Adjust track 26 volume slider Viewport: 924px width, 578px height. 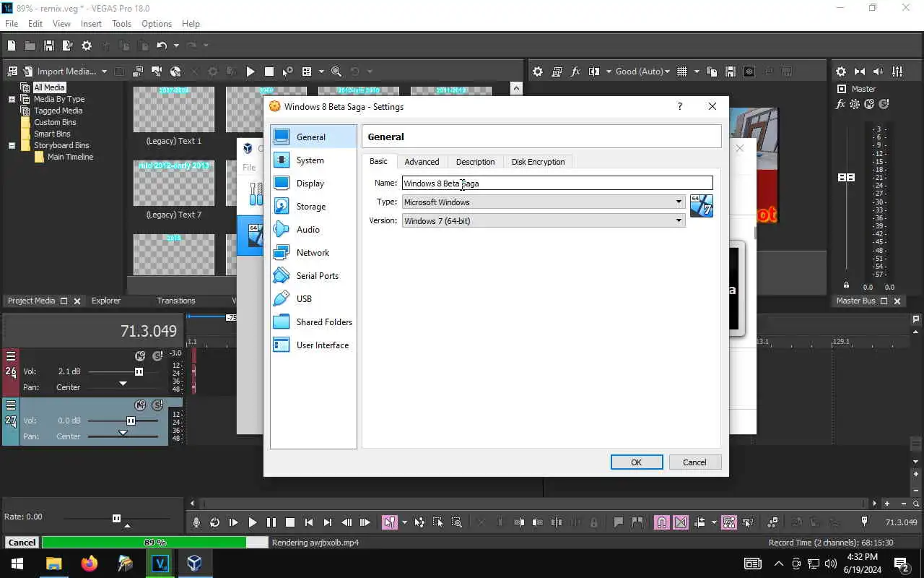(139, 371)
